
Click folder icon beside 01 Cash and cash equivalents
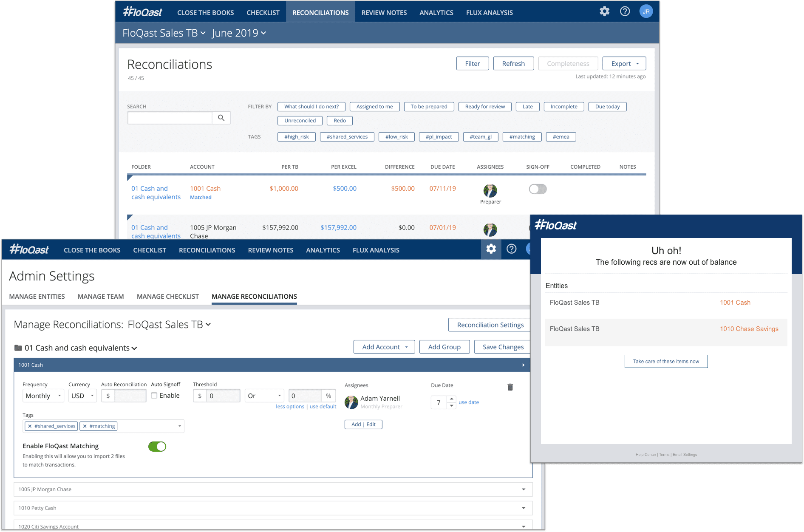[18, 348]
